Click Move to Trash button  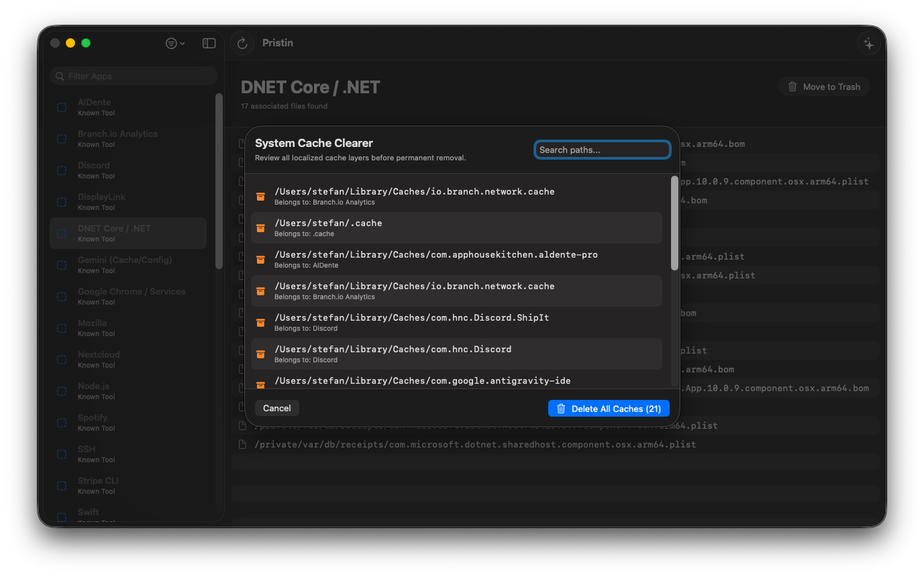(x=824, y=87)
